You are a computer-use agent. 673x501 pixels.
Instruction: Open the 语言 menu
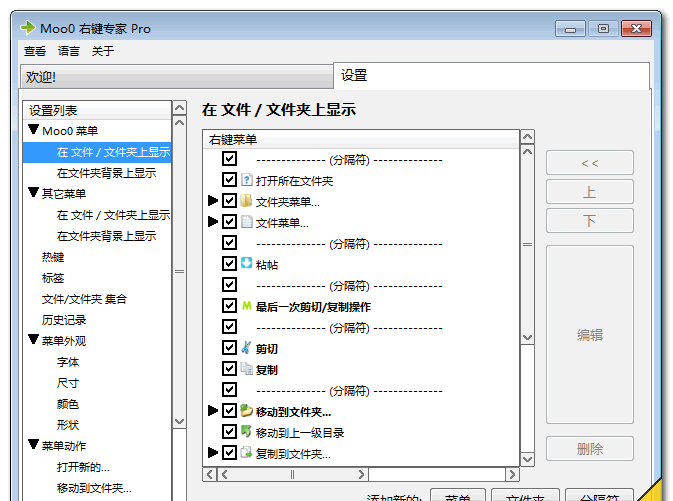pos(69,51)
